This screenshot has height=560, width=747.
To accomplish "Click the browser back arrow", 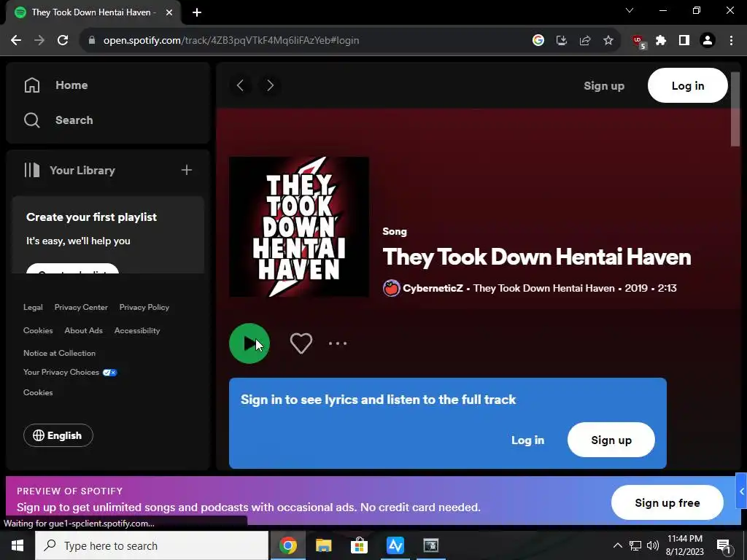I will [x=16, y=40].
